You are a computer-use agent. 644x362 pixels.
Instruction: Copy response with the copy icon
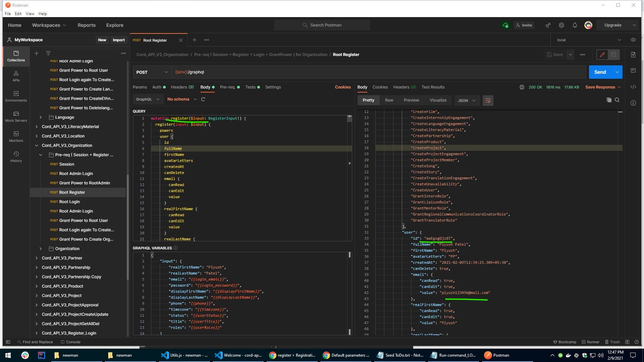coord(609,100)
